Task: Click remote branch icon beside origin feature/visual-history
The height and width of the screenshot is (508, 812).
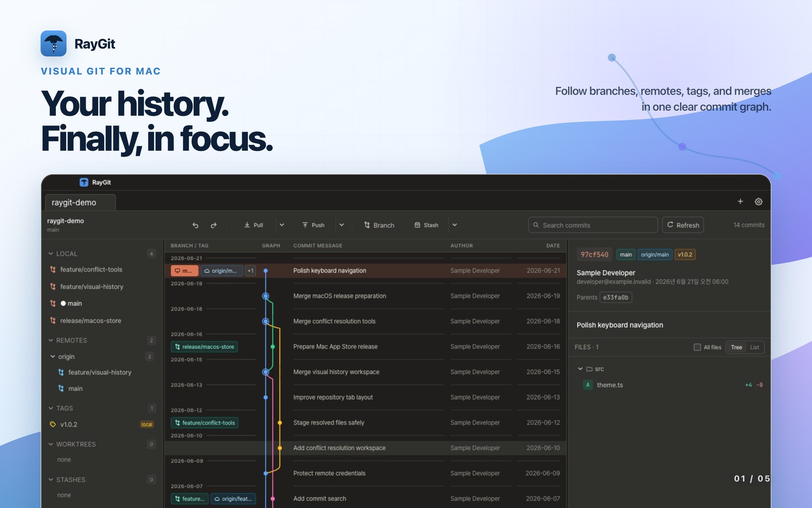Action: pyautogui.click(x=61, y=372)
